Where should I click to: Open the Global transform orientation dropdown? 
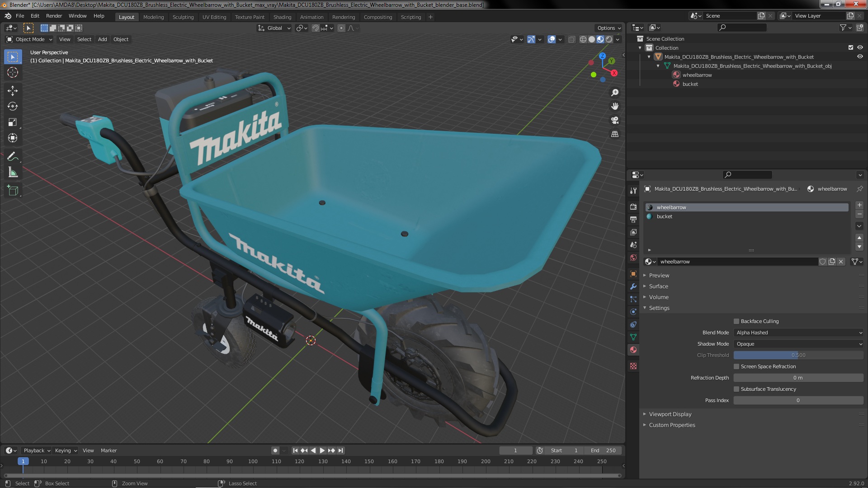pyautogui.click(x=274, y=28)
